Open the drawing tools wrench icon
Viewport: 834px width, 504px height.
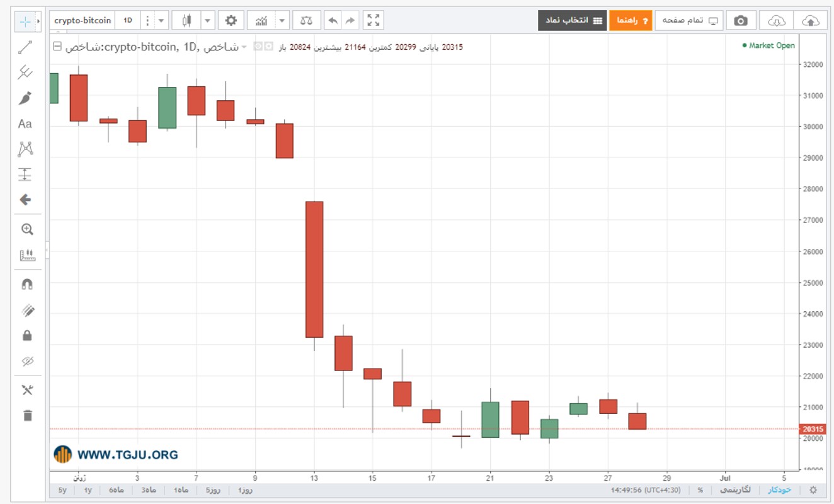point(27,390)
